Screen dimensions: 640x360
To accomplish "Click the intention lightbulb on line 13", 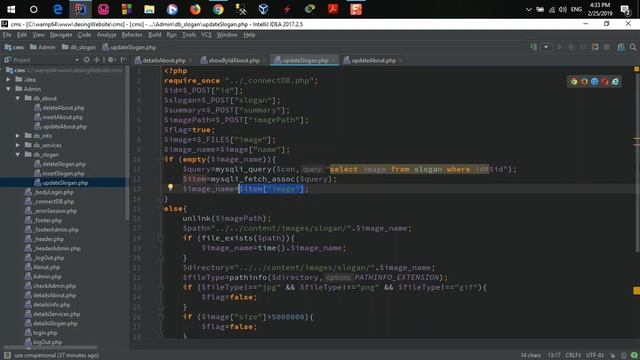I will click(x=171, y=187).
